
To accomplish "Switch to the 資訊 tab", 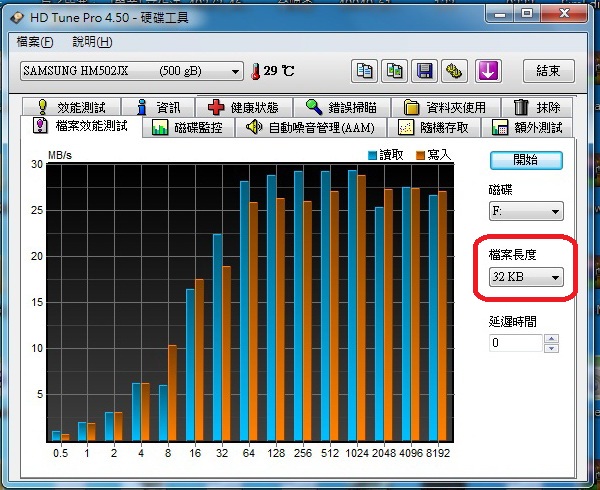I will point(158,107).
